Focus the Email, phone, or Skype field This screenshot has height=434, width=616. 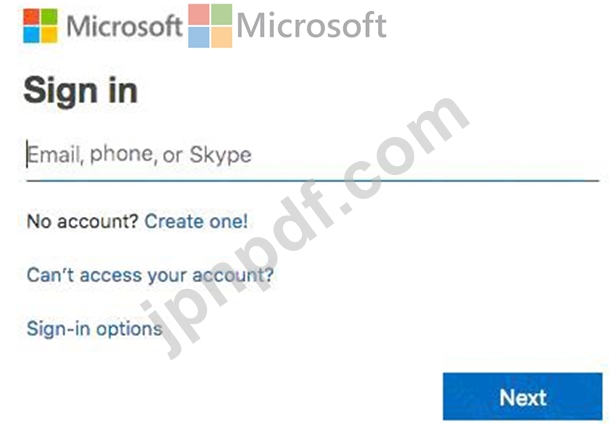313,155
